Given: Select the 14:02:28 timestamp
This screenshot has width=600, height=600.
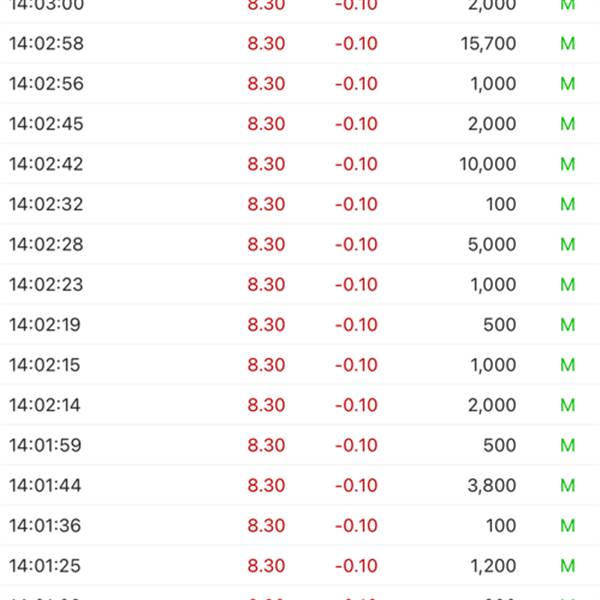Looking at the screenshot, I should coord(46,245).
